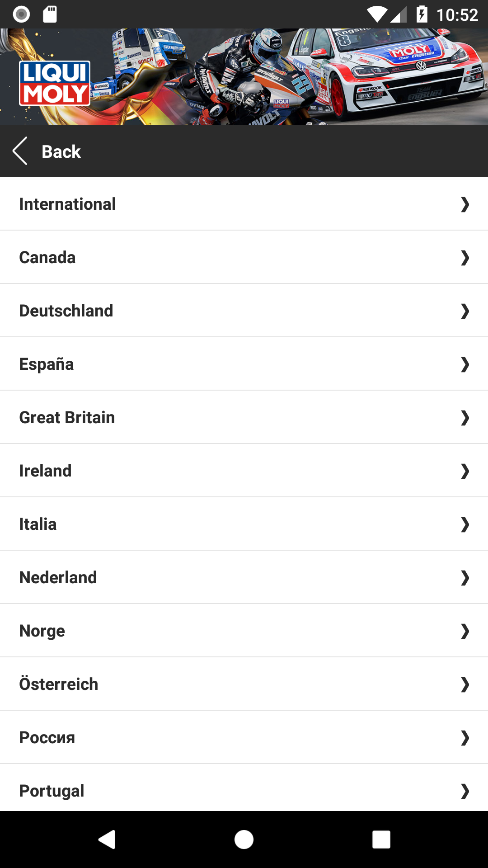Expand the España row chevron
Image resolution: width=488 pixels, height=868 pixels.
pos(465,364)
